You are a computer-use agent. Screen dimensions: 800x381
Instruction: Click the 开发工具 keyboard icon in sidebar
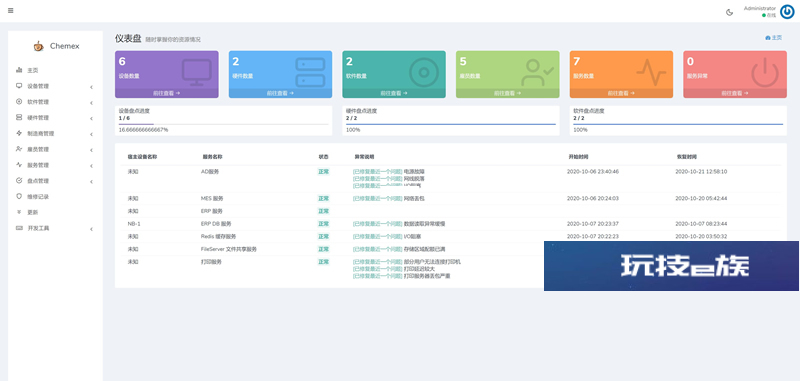tap(19, 228)
